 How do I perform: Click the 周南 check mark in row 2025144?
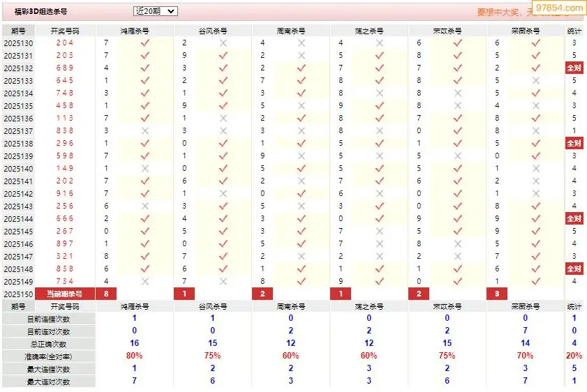click(302, 218)
